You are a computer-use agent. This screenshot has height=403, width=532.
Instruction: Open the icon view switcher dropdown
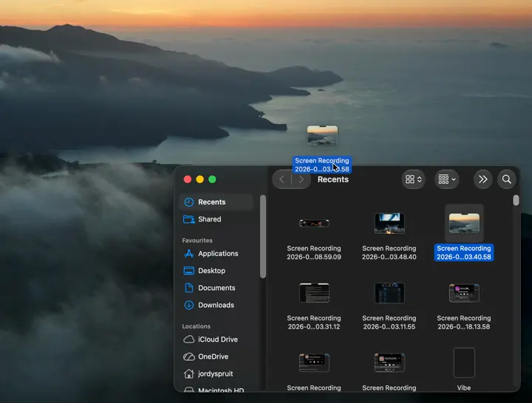tap(413, 179)
